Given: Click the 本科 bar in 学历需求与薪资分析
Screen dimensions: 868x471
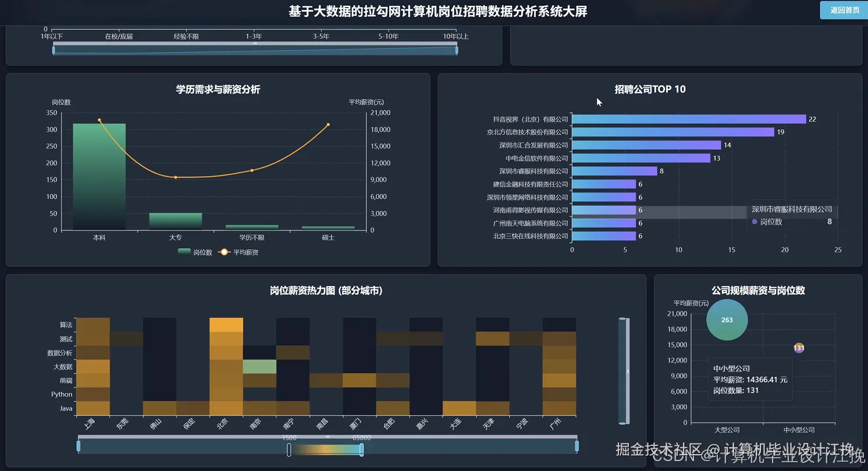Looking at the screenshot, I should tap(99, 174).
